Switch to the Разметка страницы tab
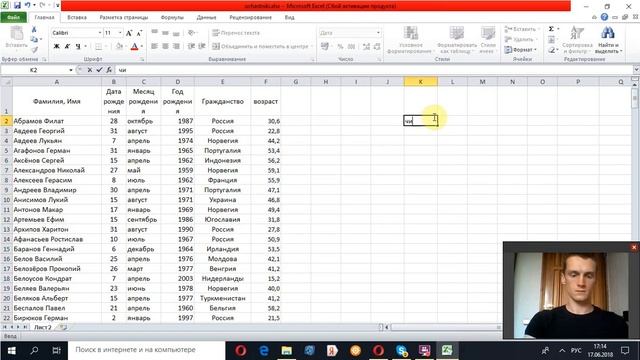Screen dimensions: 640x360 [124, 18]
